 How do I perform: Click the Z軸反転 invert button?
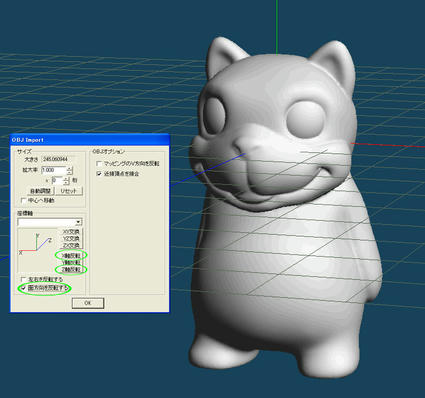pyautogui.click(x=71, y=269)
